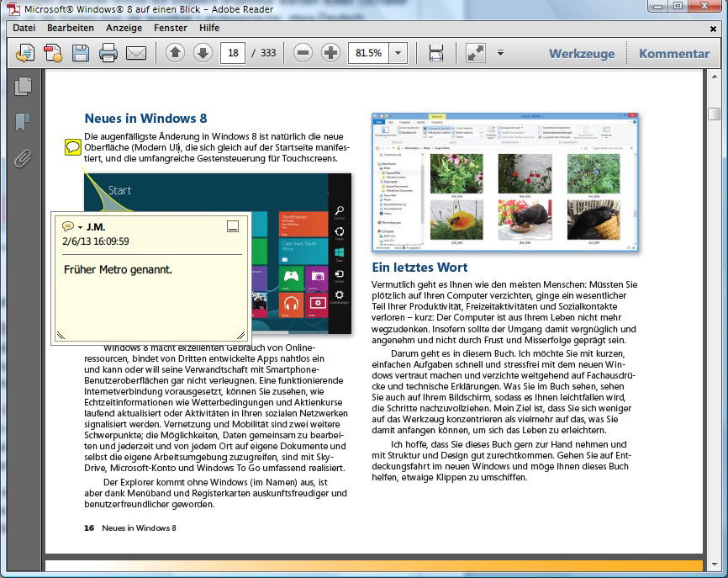Click the comment author name 'J.M.'
The height and width of the screenshot is (578, 728).
(x=96, y=226)
